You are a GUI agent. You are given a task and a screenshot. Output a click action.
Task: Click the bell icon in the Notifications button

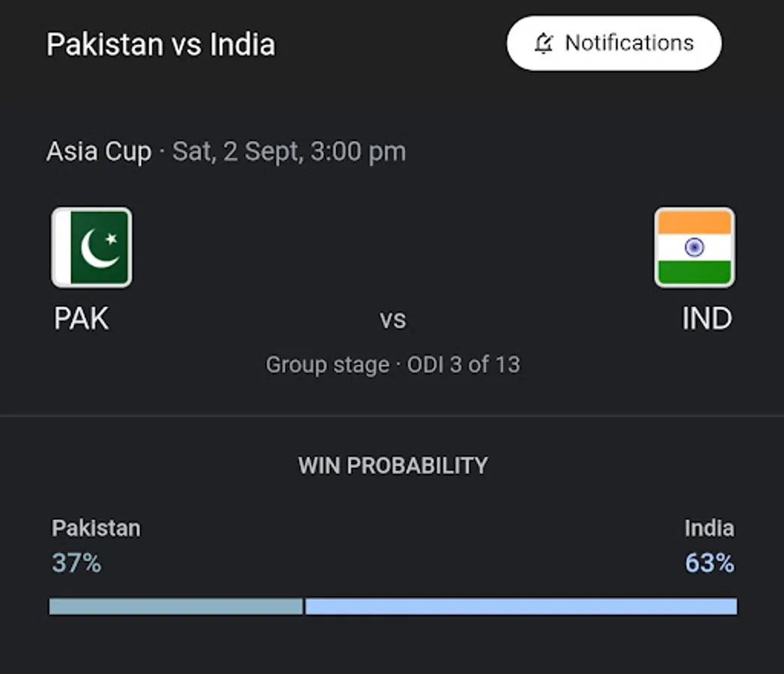(x=544, y=43)
